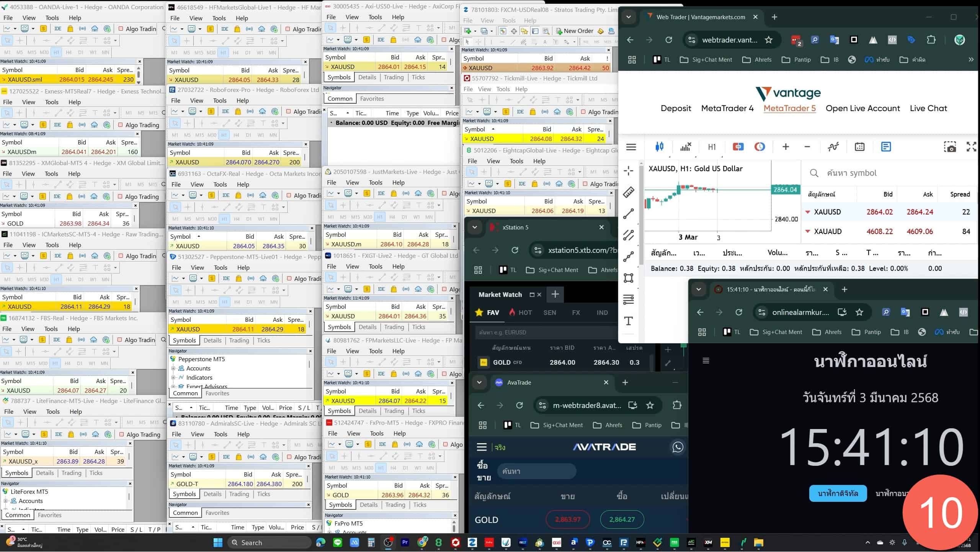Click the GOLD sell price 2,863.97 in AvaTrade
This screenshot has height=552, width=980.
coord(568,519)
